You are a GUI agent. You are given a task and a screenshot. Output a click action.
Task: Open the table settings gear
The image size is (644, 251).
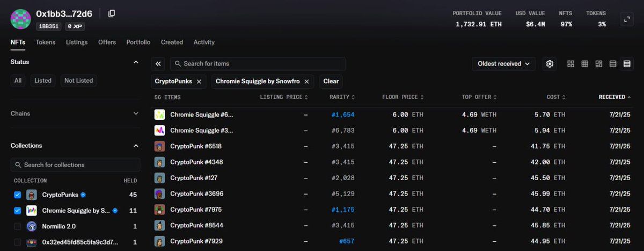pos(550,63)
